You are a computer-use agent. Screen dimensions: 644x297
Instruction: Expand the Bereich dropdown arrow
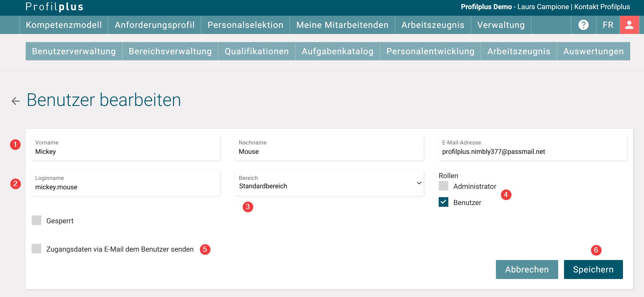click(x=419, y=183)
